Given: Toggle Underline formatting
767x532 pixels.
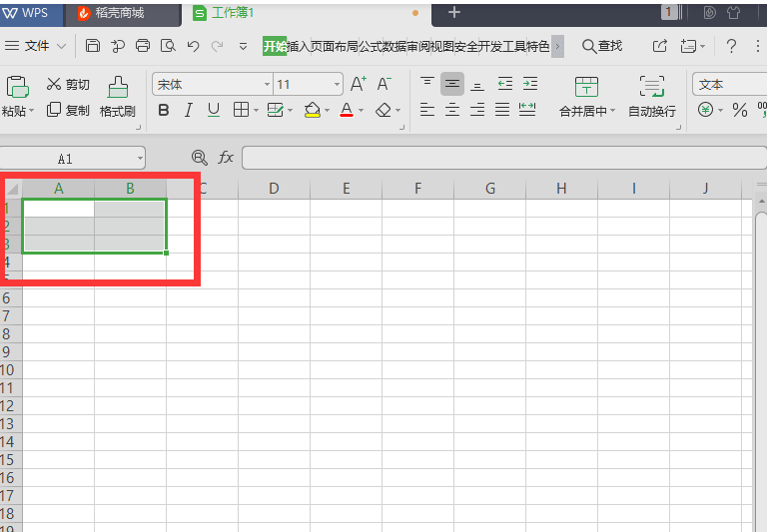Looking at the screenshot, I should point(213,111).
